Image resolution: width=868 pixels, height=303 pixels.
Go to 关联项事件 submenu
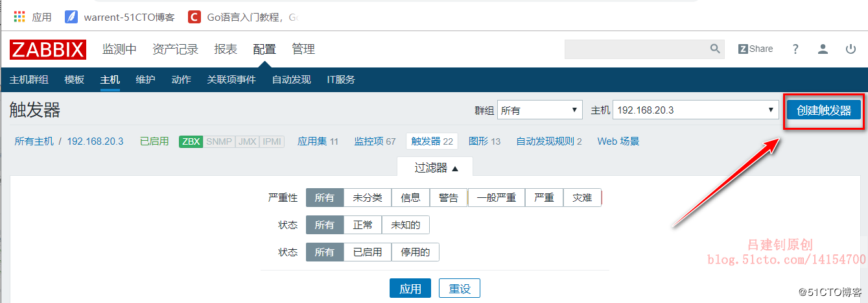pos(231,80)
